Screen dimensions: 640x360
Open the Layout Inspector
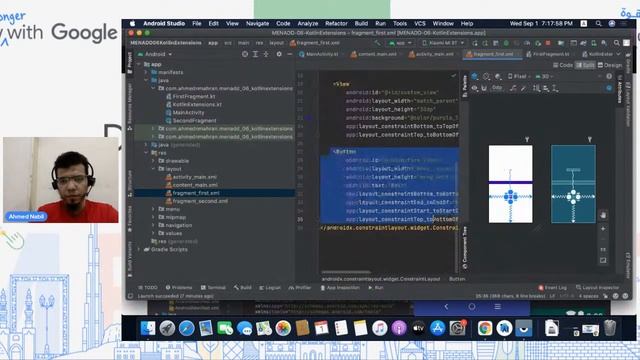pyautogui.click(x=598, y=287)
